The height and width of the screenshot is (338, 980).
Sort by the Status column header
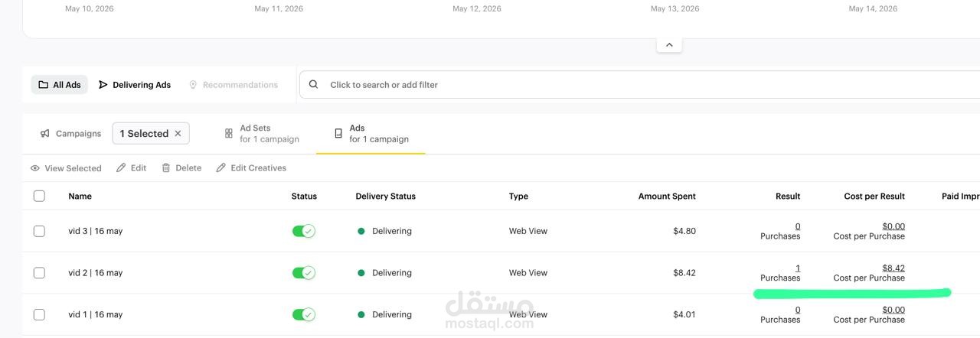(x=304, y=197)
